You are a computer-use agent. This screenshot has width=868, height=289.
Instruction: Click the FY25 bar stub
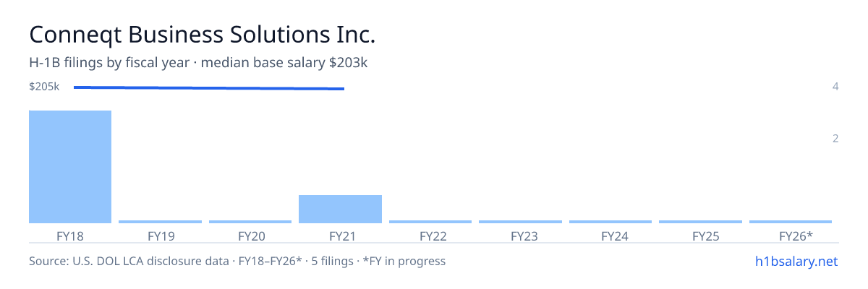pos(700,222)
